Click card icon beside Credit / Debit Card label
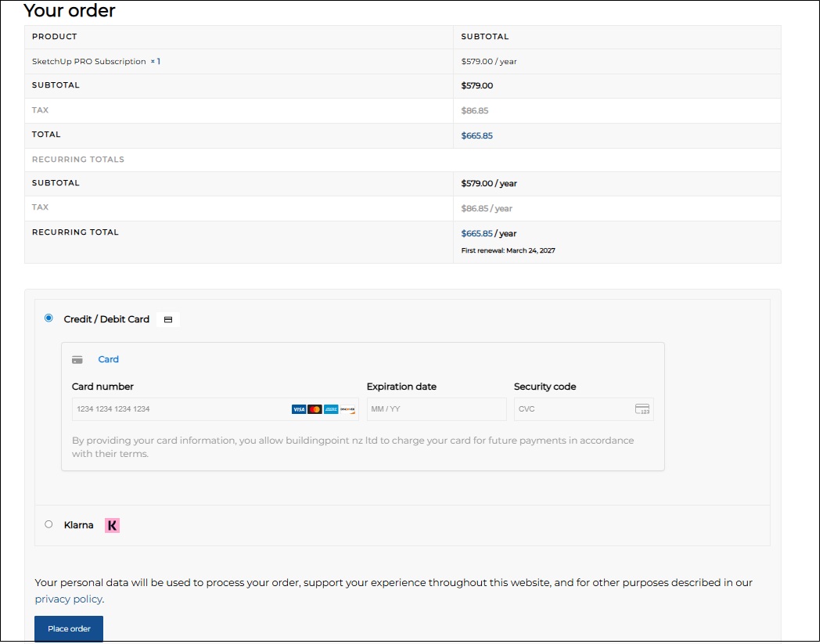 (167, 319)
